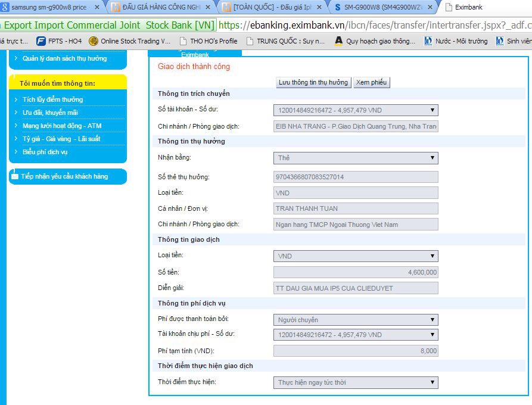532x405 pixels.
Task: Click envelope icon beside Tiếp nhận yêu cầu khách hàng
Action: 15,176
